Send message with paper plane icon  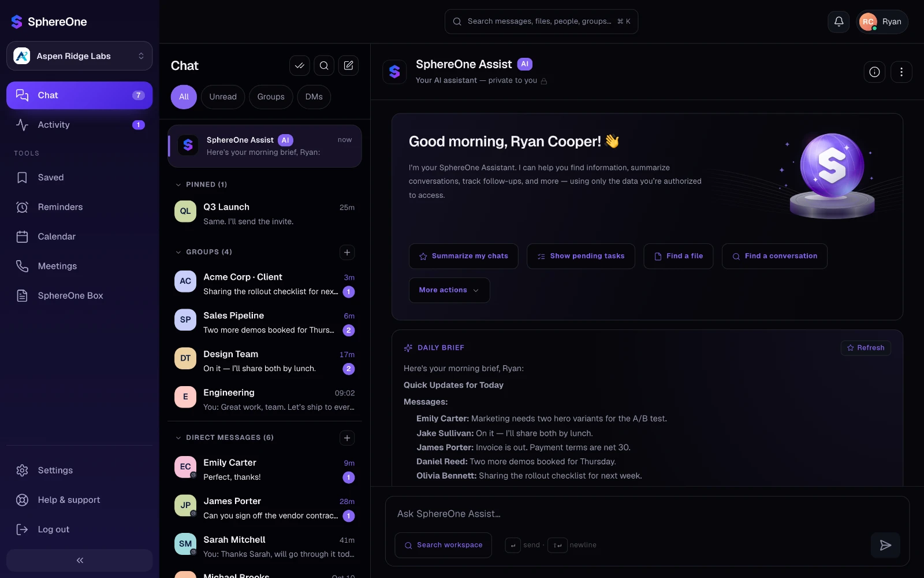coord(885,545)
